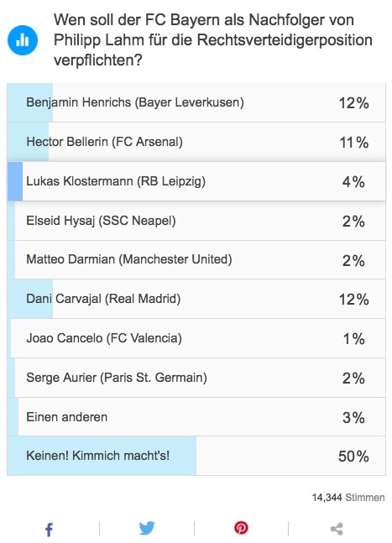Image resolution: width=392 pixels, height=543 pixels.
Task: Click the poll question heading
Action: 213,39
